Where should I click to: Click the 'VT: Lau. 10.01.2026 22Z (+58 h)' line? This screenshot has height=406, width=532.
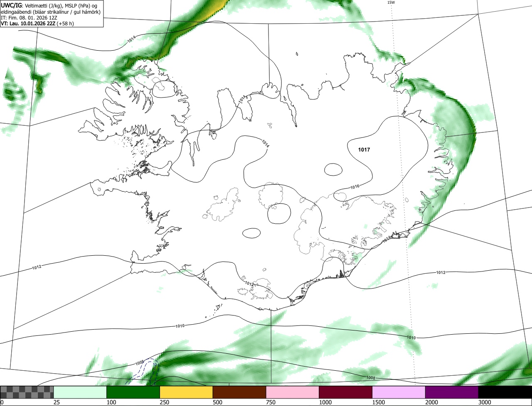[x=37, y=24]
